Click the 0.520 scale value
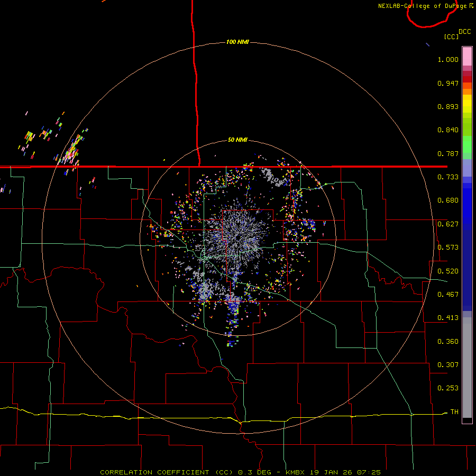476x476 pixels. (448, 271)
